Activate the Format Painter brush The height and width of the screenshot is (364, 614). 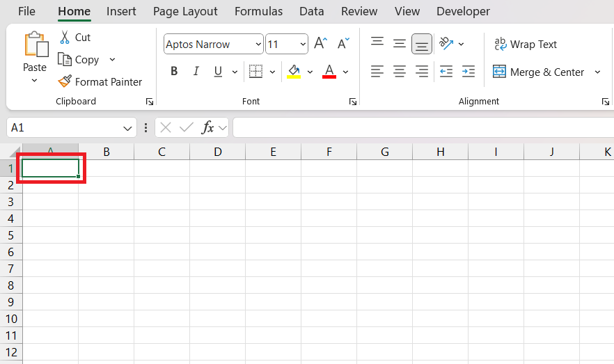coord(65,81)
